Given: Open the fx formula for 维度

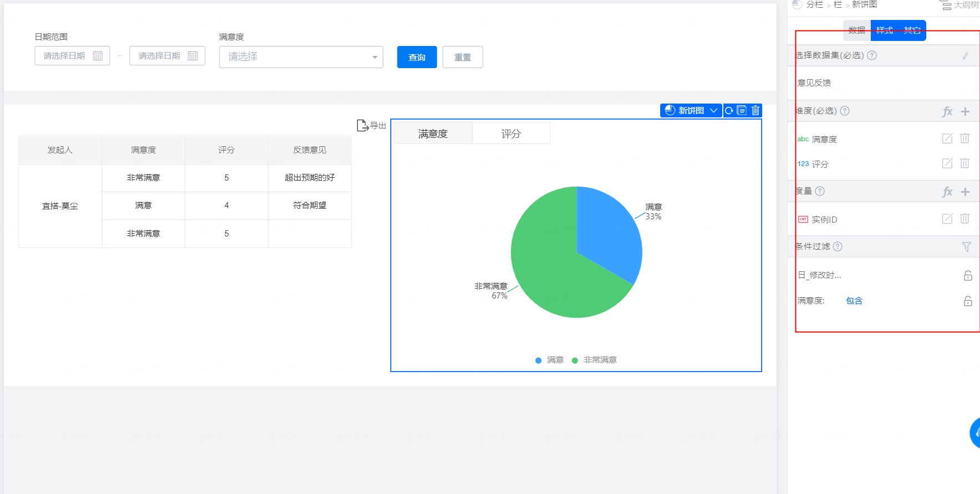Looking at the screenshot, I should click(947, 111).
